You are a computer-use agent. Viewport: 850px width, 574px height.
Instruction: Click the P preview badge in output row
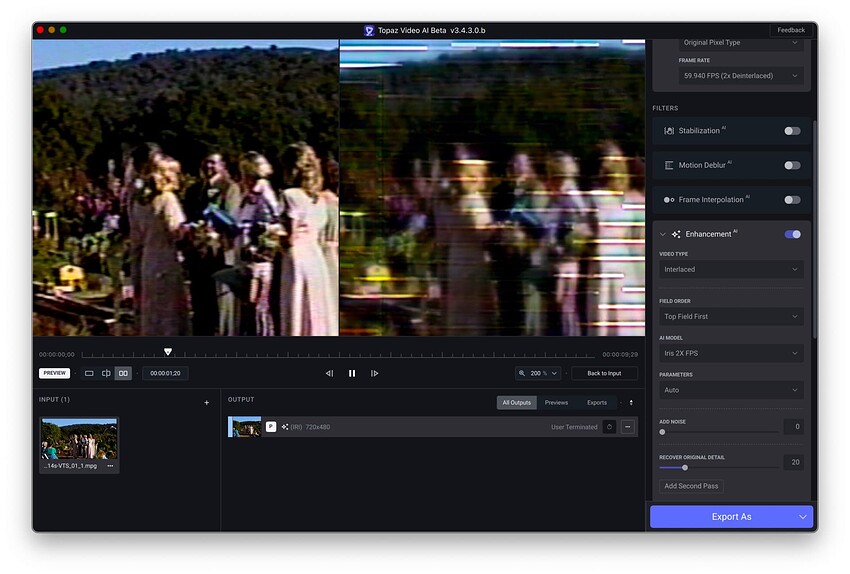[x=271, y=427]
